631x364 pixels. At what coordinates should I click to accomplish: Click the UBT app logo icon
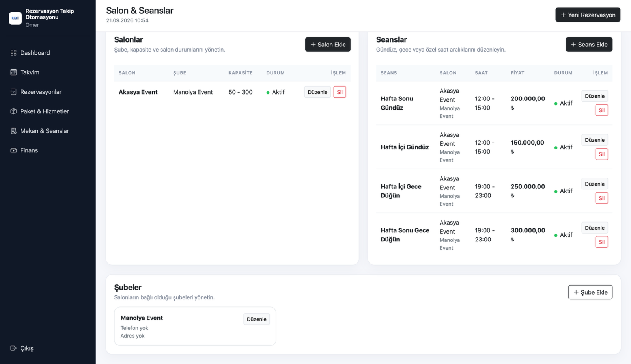click(x=15, y=18)
